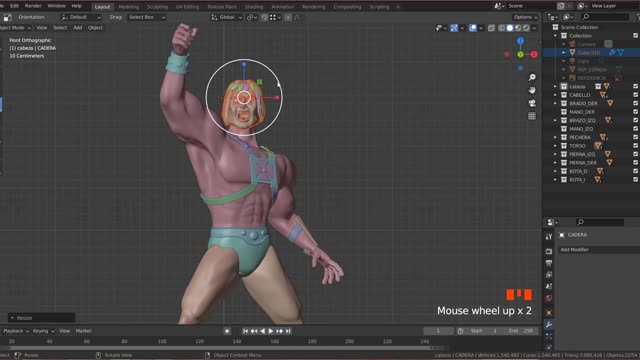Expand the BOTA_D collection
Viewport: 640px width, 360px height.
pos(555,171)
